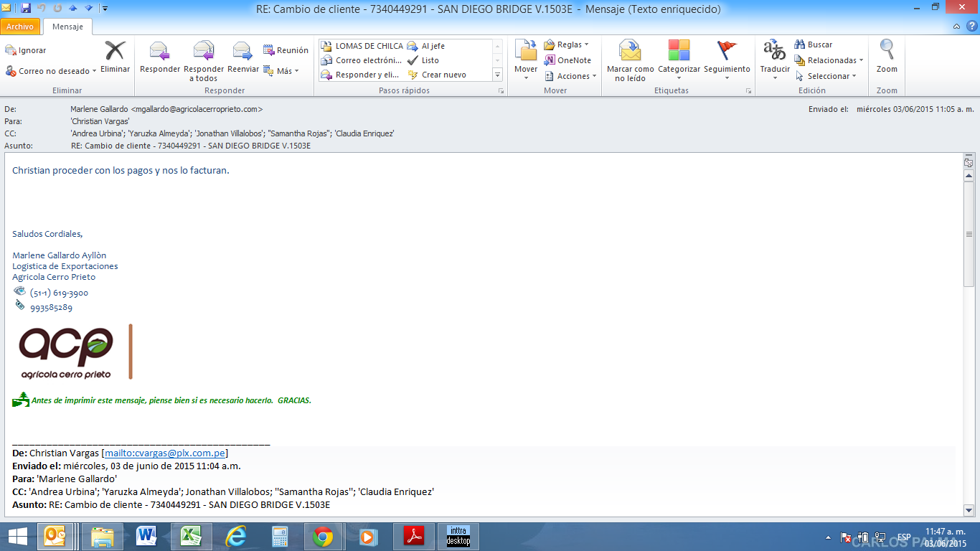Open the Traducir translate tool
Image resolution: width=980 pixels, height=551 pixels.
774,52
